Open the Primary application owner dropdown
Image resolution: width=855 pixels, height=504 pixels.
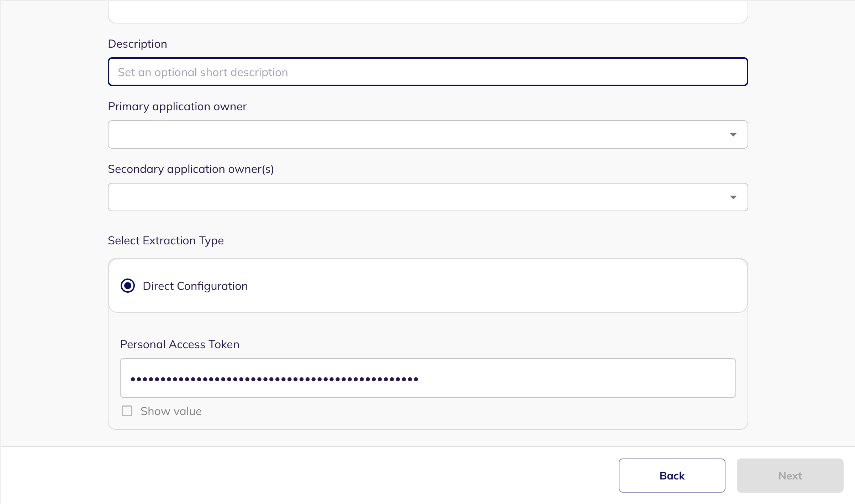[428, 134]
